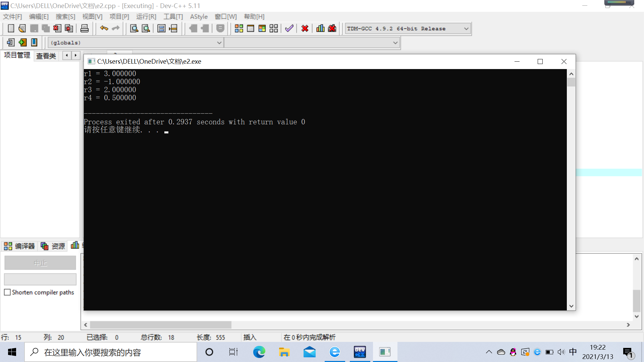Click the Find magnifier icon in toolbar

coord(134,28)
